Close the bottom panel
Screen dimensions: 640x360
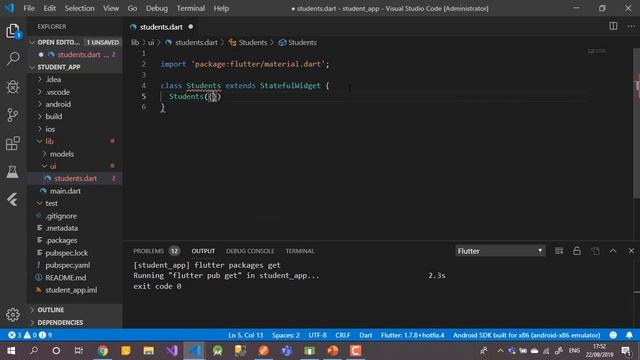(x=631, y=251)
